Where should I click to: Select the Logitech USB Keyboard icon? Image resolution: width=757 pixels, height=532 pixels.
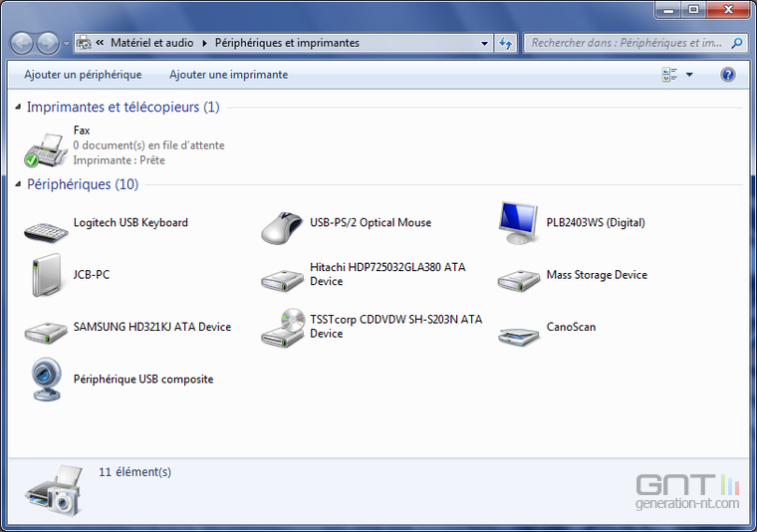pos(46,232)
